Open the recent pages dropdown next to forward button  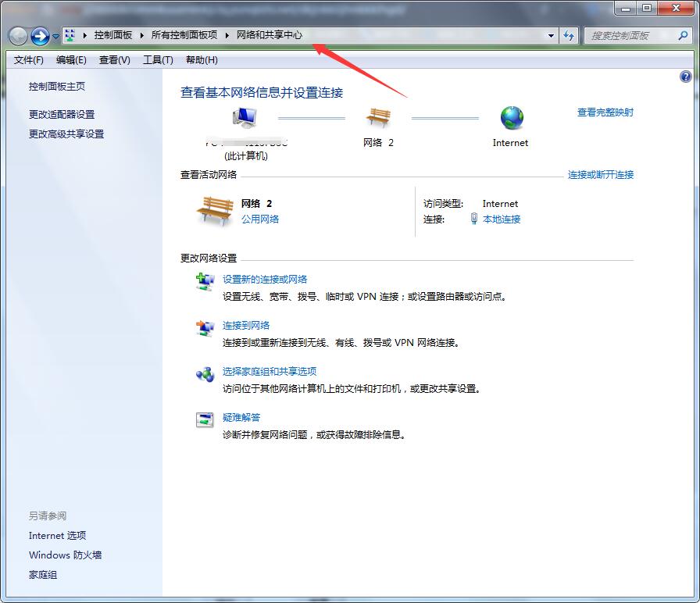[x=55, y=36]
